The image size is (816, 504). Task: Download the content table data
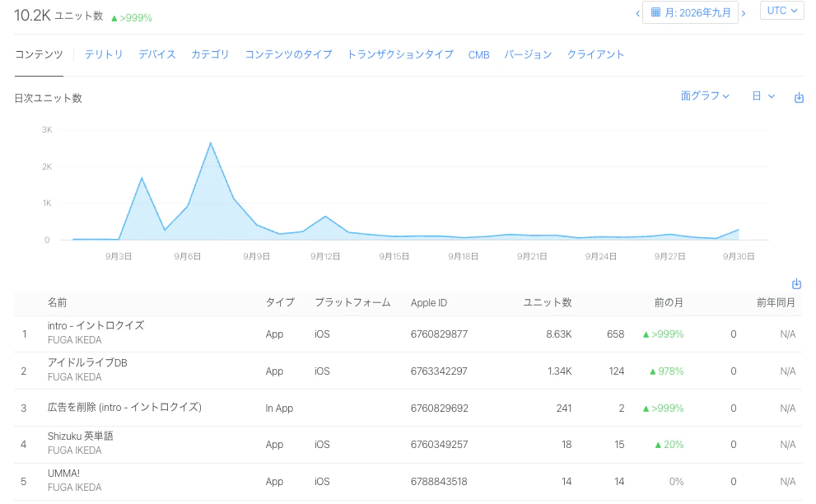click(796, 284)
